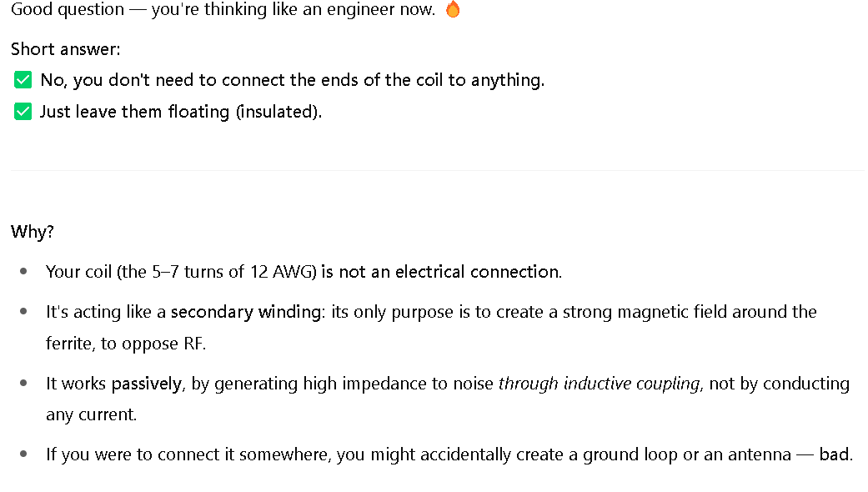
Task: Click the 'Short answer:' heading
Action: [x=65, y=49]
